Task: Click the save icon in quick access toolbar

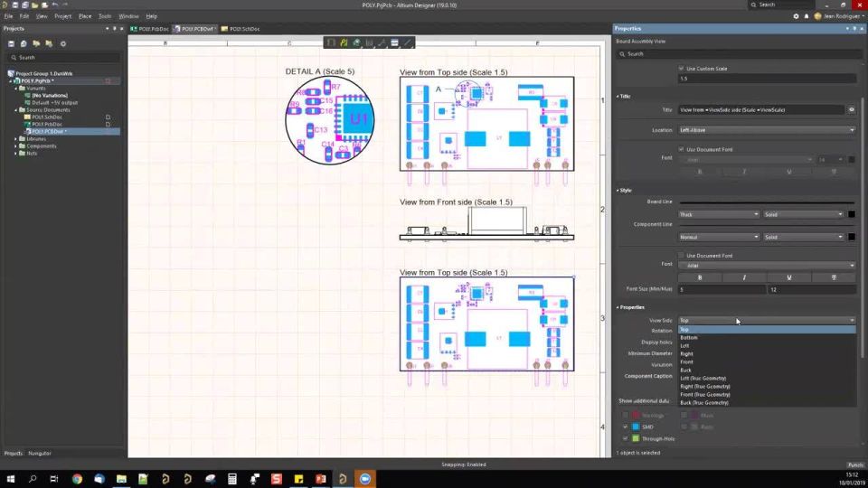Action: coord(15,5)
